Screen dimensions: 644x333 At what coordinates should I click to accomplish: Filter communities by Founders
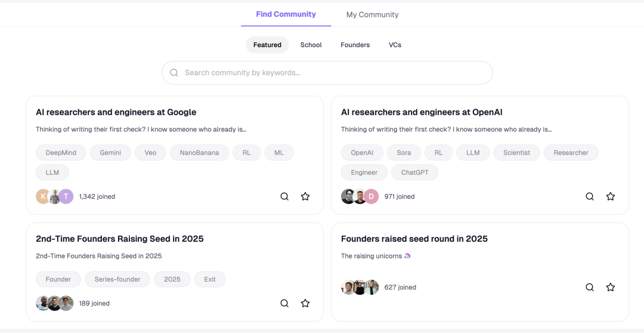pos(355,45)
